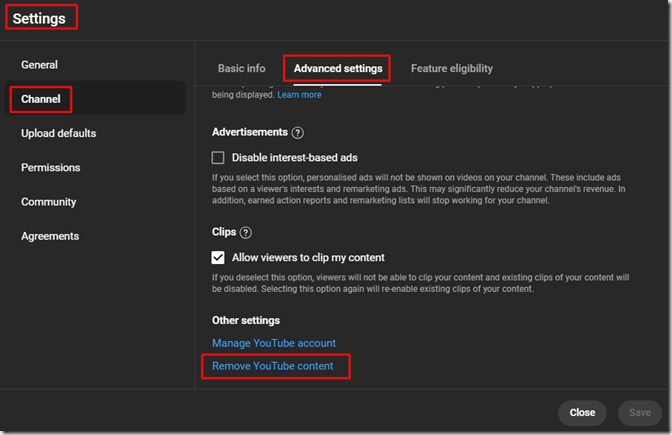Uncheck Allow viewers to clip my content
Image resolution: width=672 pixels, height=435 pixels.
[219, 257]
